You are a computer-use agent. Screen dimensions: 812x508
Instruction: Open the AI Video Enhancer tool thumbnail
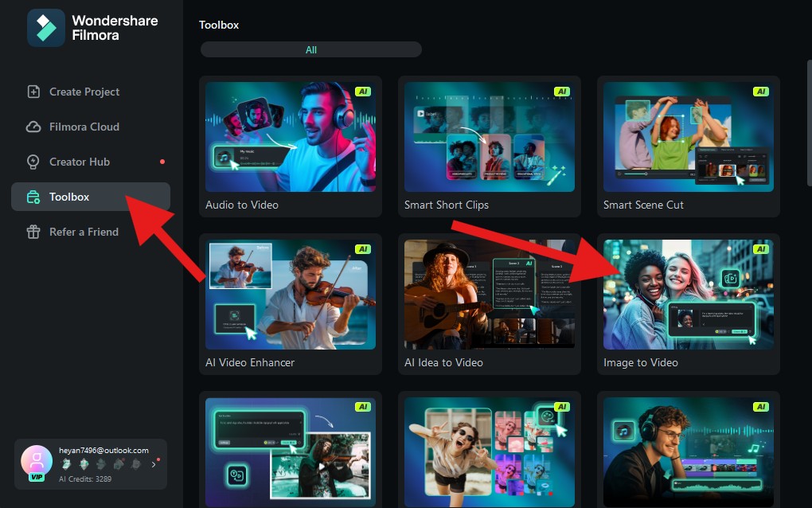pos(291,294)
